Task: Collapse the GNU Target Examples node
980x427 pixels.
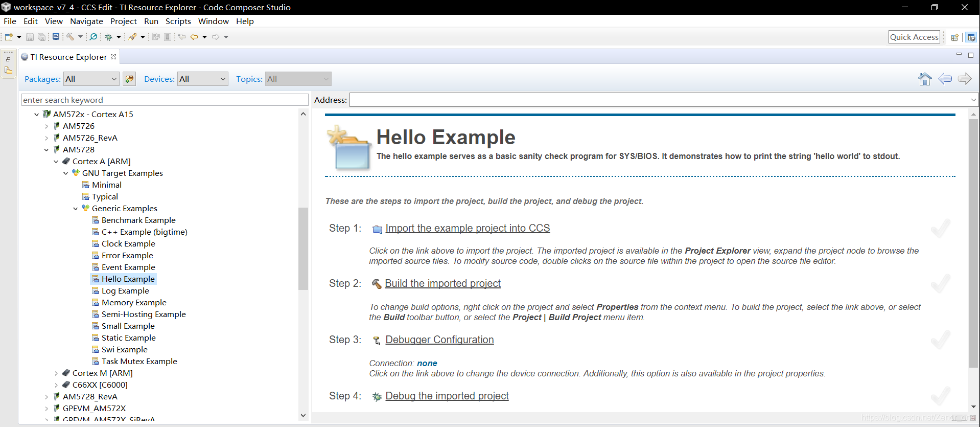Action: [x=66, y=173]
